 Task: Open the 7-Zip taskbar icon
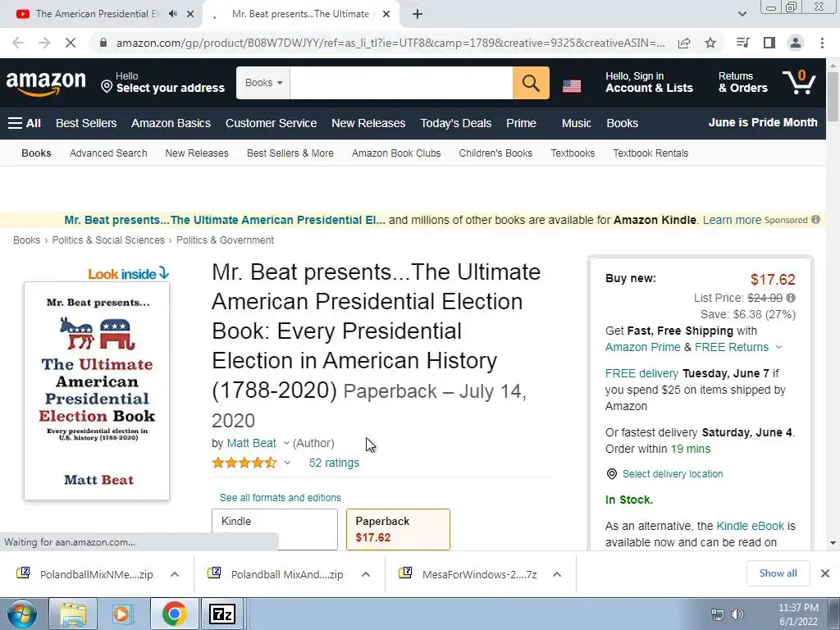(222, 614)
